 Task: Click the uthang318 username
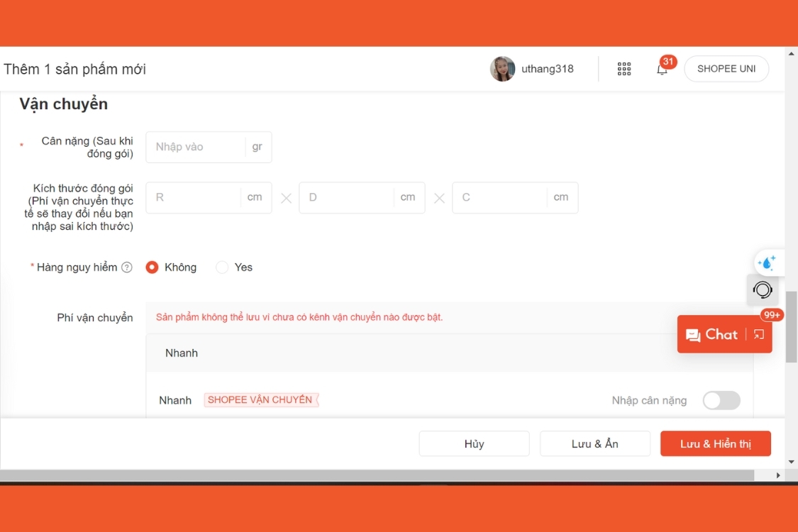(547, 69)
